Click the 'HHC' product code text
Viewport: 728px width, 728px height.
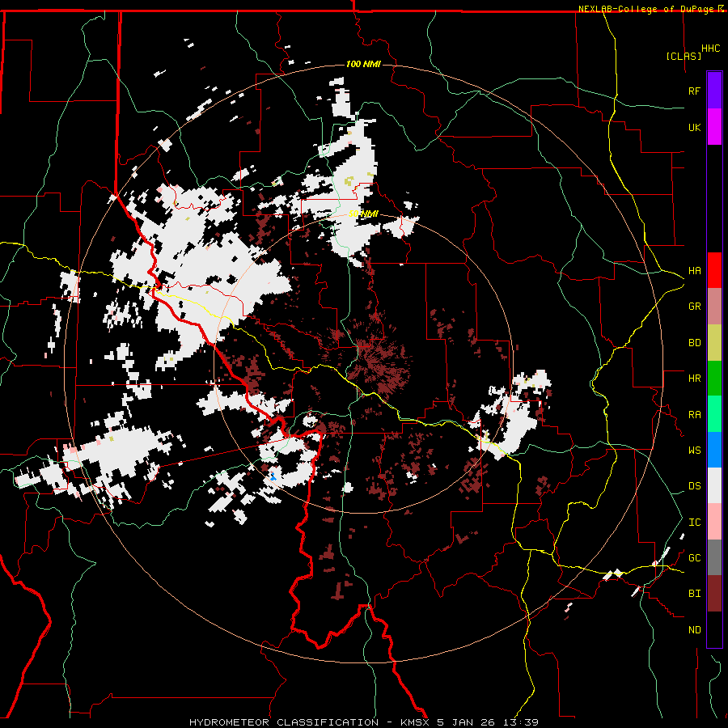pos(711,49)
